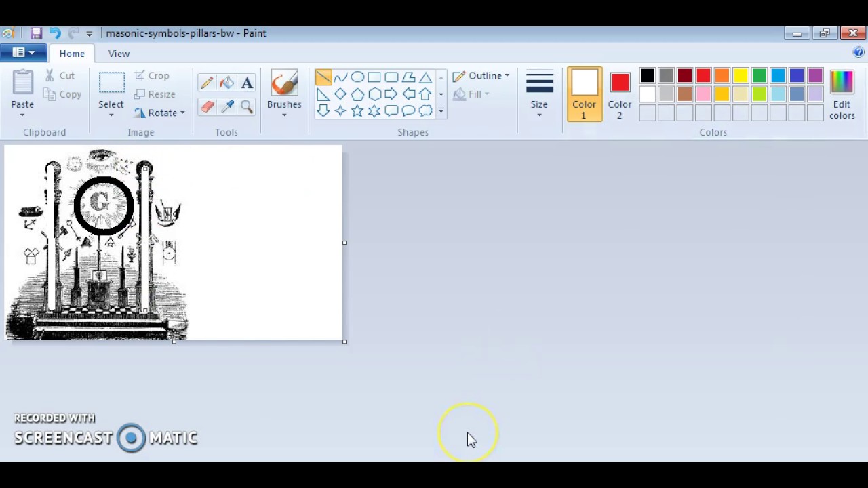Choose the Five-point star shape
The width and height of the screenshot is (868, 488).
357,111
